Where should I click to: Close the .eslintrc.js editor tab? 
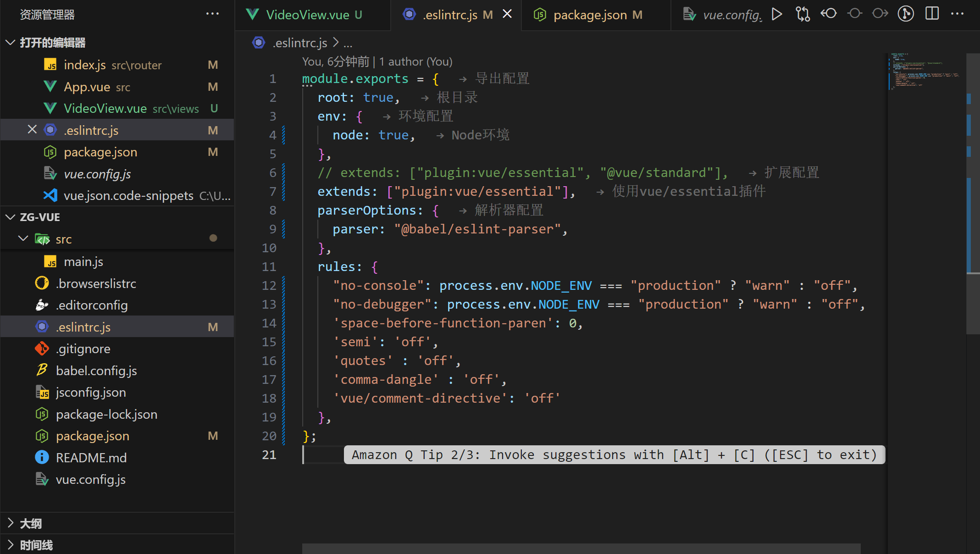[x=507, y=14]
